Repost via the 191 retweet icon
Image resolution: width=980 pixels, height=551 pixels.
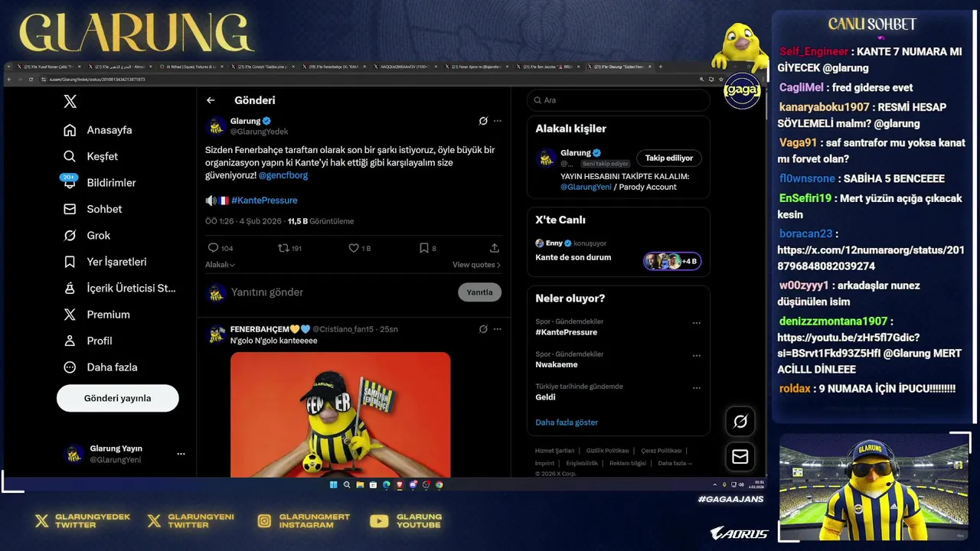coord(283,248)
